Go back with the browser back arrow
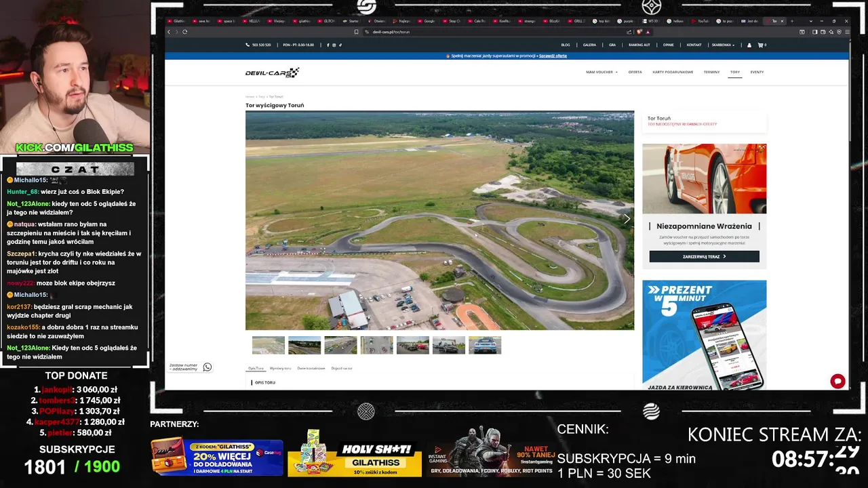The width and height of the screenshot is (868, 488). click(x=169, y=32)
